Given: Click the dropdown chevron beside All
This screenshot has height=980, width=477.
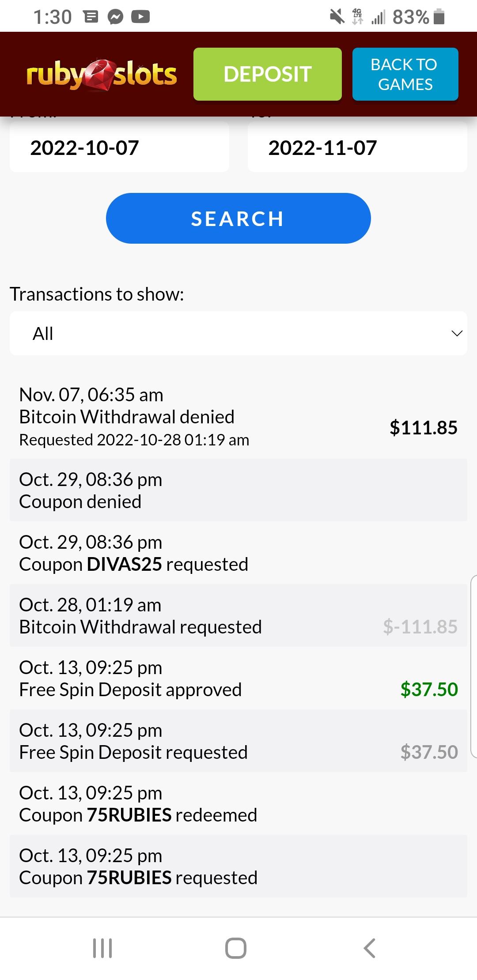Looking at the screenshot, I should click(x=457, y=333).
